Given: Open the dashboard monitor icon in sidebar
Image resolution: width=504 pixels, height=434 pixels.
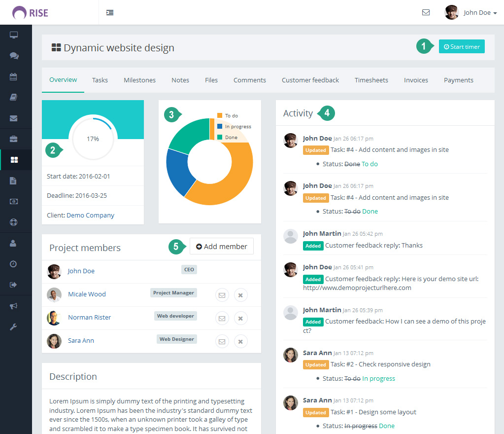Looking at the screenshot, I should point(14,35).
